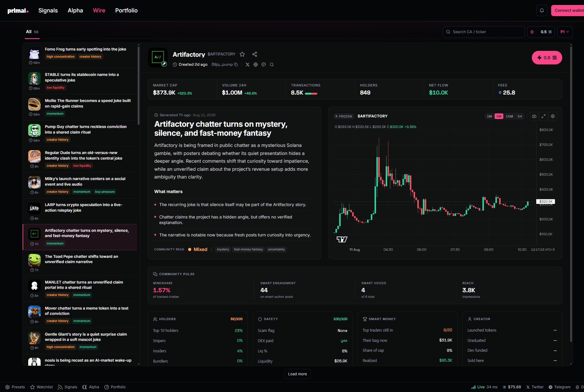The image size is (584, 392).
Task: Star Artifactory to add to watchlist
Action: (242, 54)
